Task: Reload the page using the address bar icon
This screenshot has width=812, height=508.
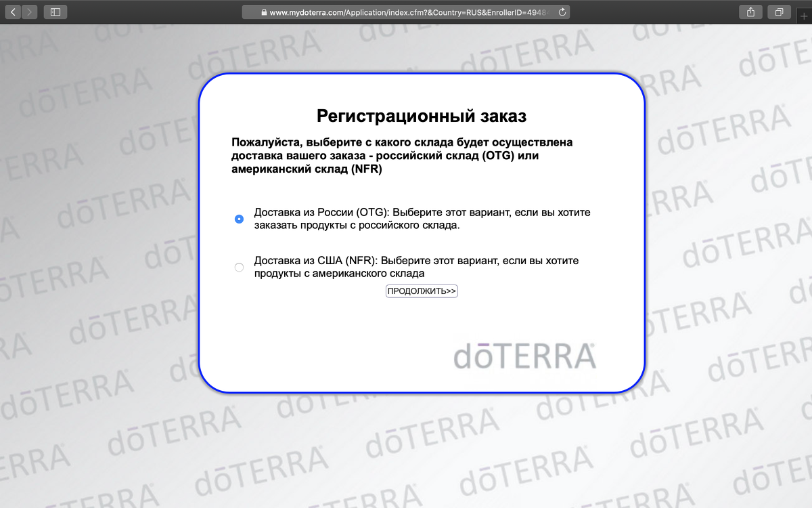Action: tap(562, 12)
